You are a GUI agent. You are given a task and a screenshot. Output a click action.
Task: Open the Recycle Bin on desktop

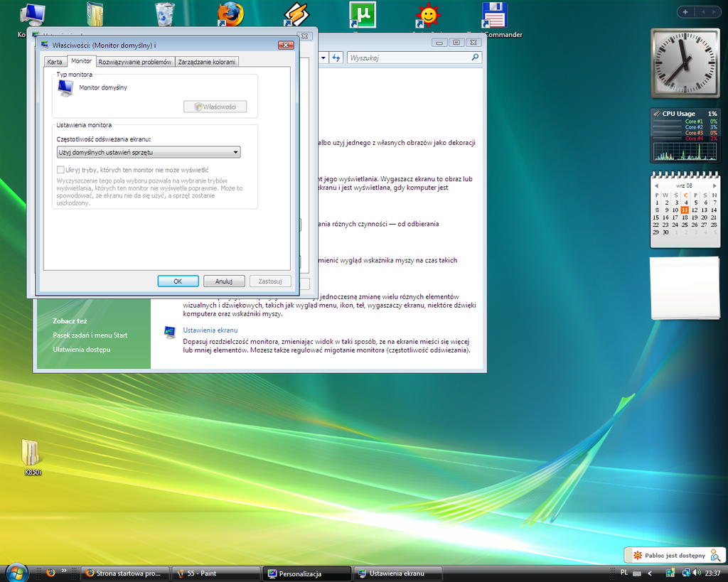[x=165, y=14]
